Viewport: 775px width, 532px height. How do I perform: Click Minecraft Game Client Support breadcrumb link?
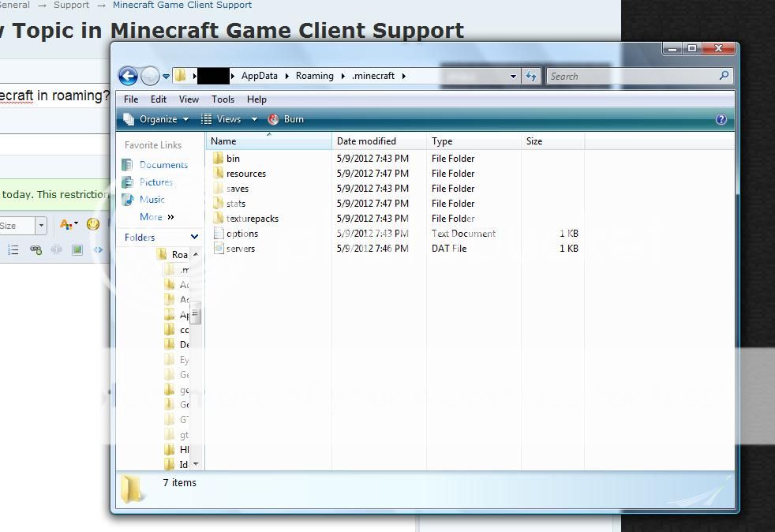click(x=182, y=5)
